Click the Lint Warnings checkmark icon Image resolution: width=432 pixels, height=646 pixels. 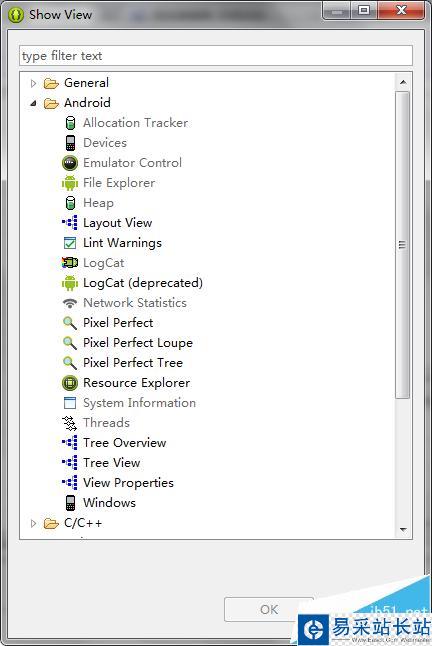point(70,243)
